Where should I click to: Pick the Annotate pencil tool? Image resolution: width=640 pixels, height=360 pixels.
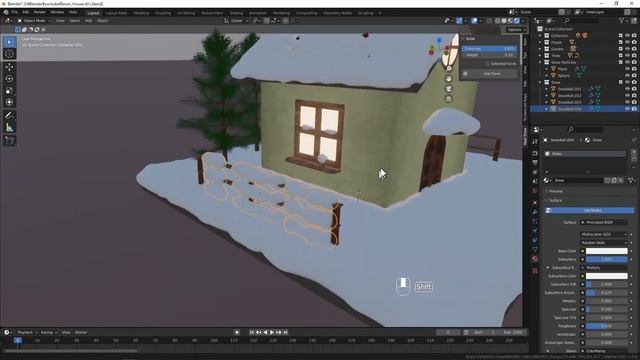pyautogui.click(x=9, y=116)
